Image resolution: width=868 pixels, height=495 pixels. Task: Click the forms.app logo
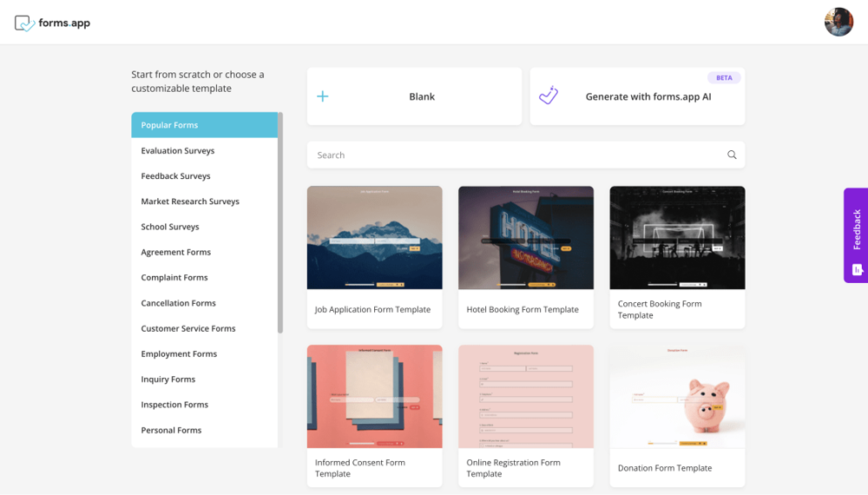click(52, 23)
